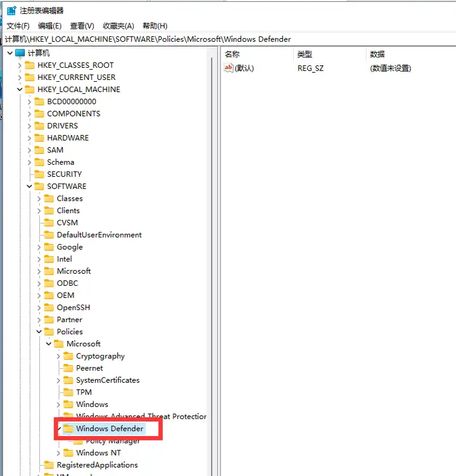Click the (数值未设置) data cell
Image resolution: width=456 pixels, height=476 pixels.
(391, 68)
